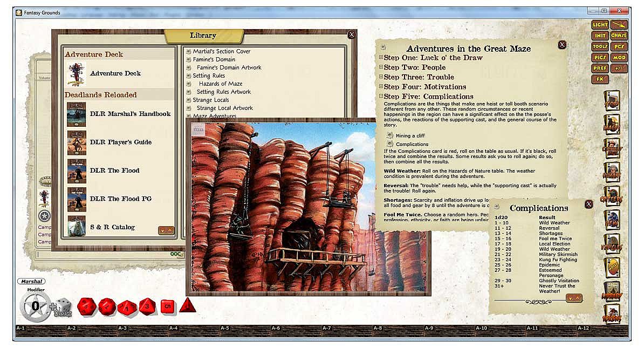Open the TOOLS button
Screen dimensions: 644x348
click(x=600, y=46)
